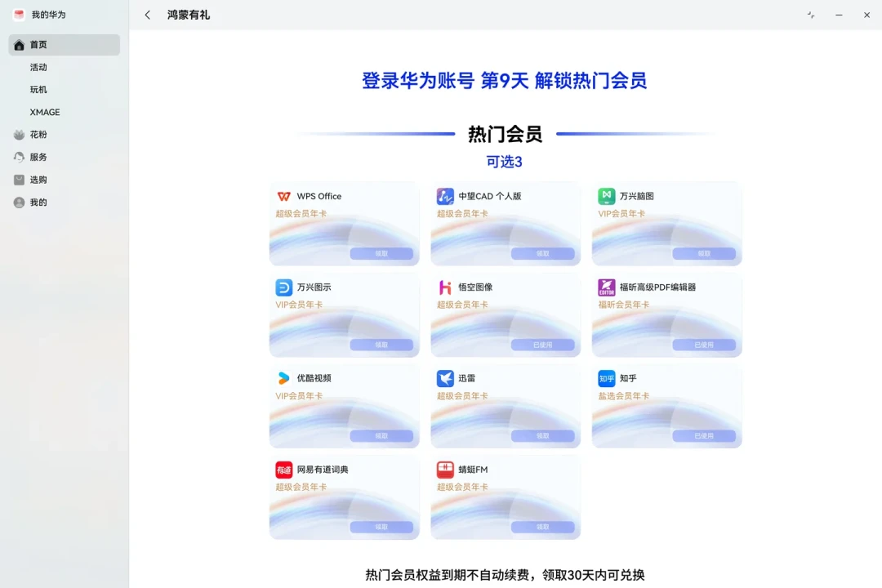This screenshot has height=588, width=882.
Task: Click the 网易有道词典 app icon
Action: coord(284,470)
